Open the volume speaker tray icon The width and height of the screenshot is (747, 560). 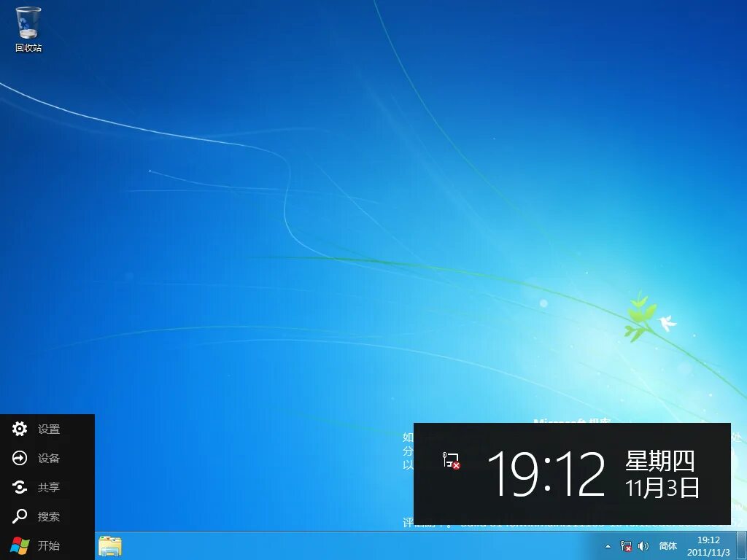click(x=643, y=546)
